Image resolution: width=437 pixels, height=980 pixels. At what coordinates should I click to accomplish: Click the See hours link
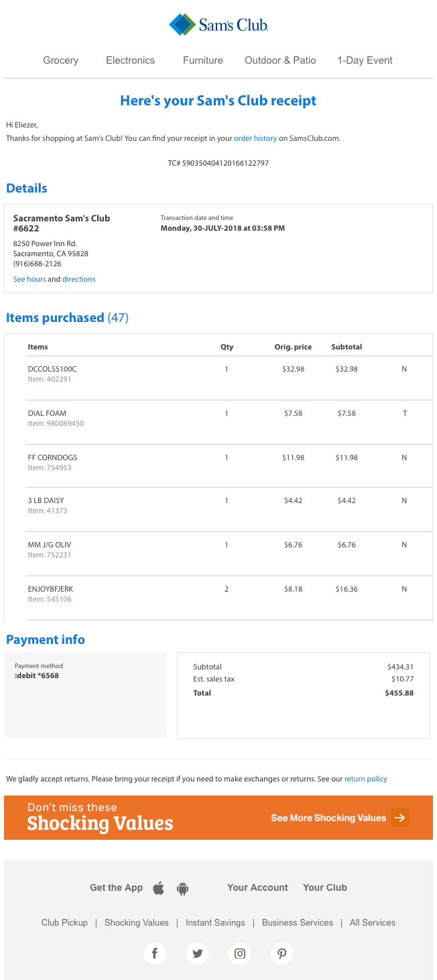click(x=29, y=279)
